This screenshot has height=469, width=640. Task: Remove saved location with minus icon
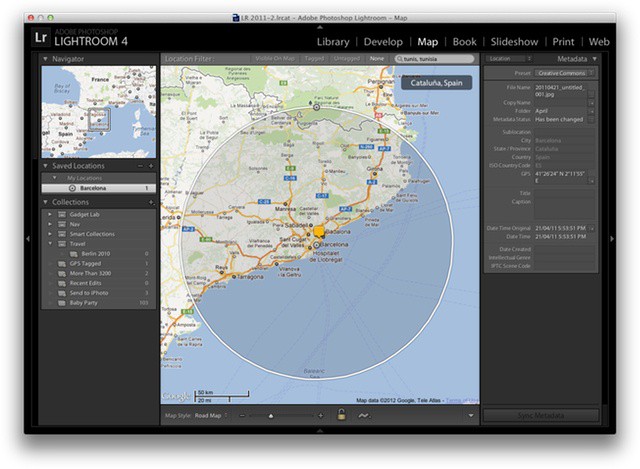click(140, 166)
